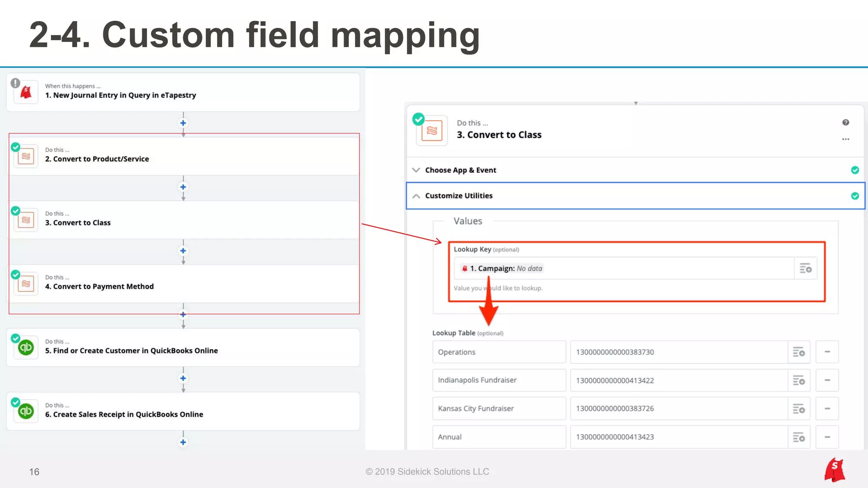The width and height of the screenshot is (868, 488).
Task: Open step 3 Convert to Class in the left list
Action: [x=183, y=220]
